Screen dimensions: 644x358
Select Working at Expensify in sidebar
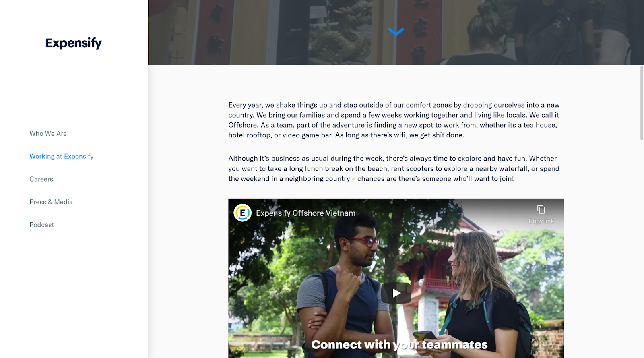(x=62, y=156)
